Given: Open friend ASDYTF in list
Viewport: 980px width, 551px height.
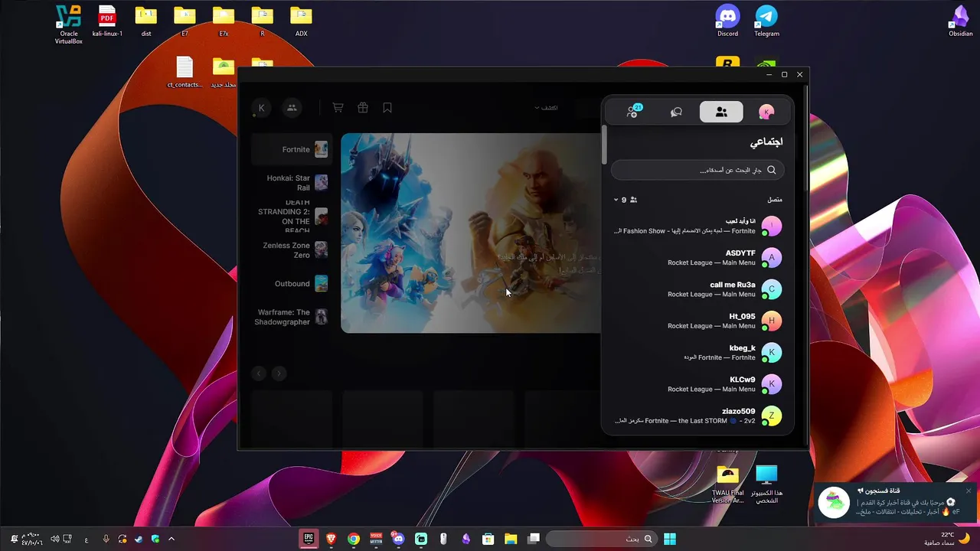Looking at the screenshot, I should 697,258.
